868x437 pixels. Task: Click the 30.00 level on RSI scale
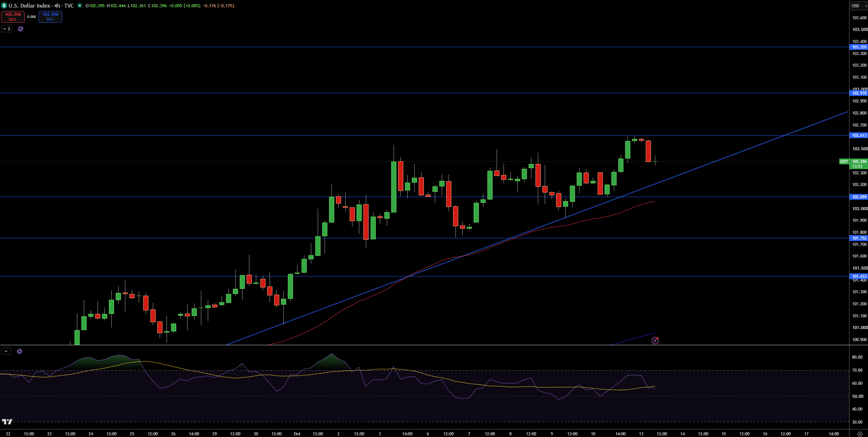click(x=857, y=422)
